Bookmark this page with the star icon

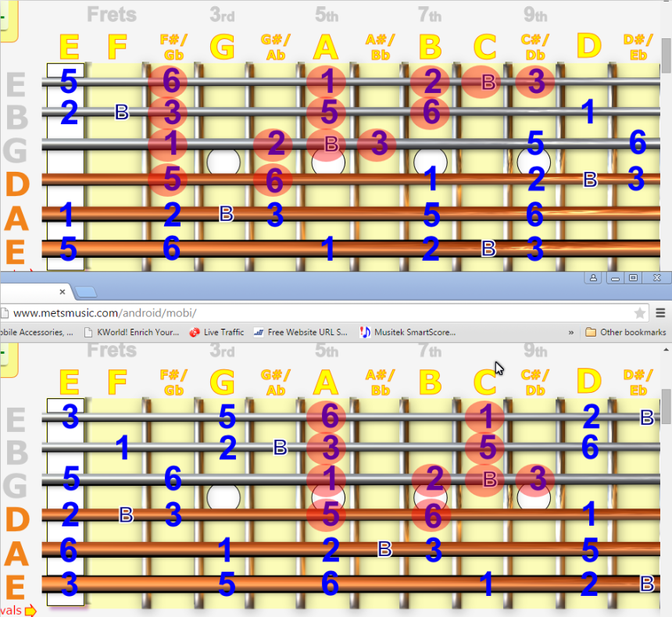click(640, 313)
